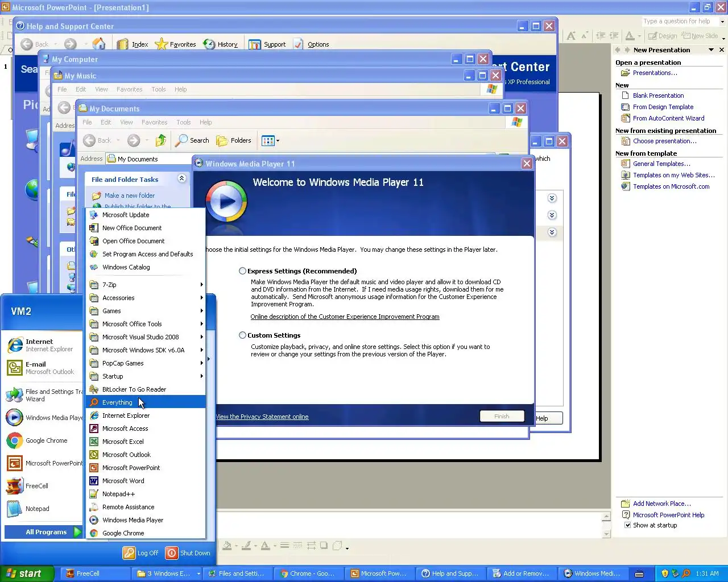
Task: Click Blank Presentation page icon
Action: coord(625,95)
